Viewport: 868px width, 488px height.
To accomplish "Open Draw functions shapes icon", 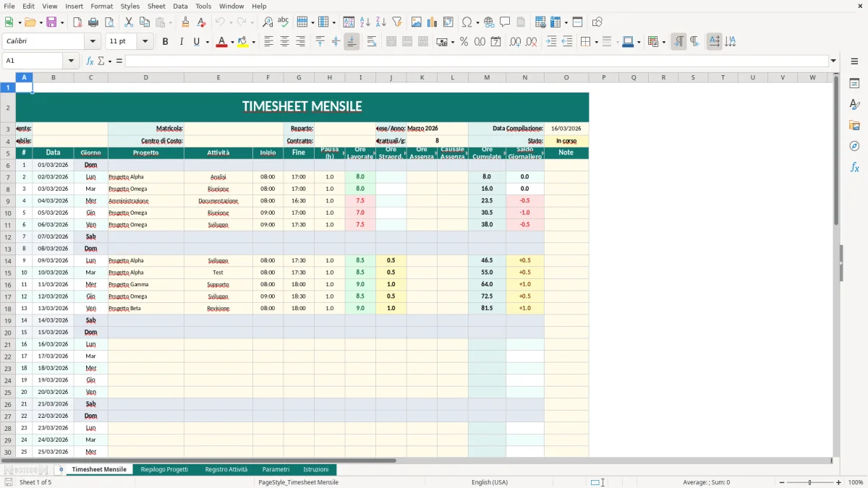I will 597,22.
